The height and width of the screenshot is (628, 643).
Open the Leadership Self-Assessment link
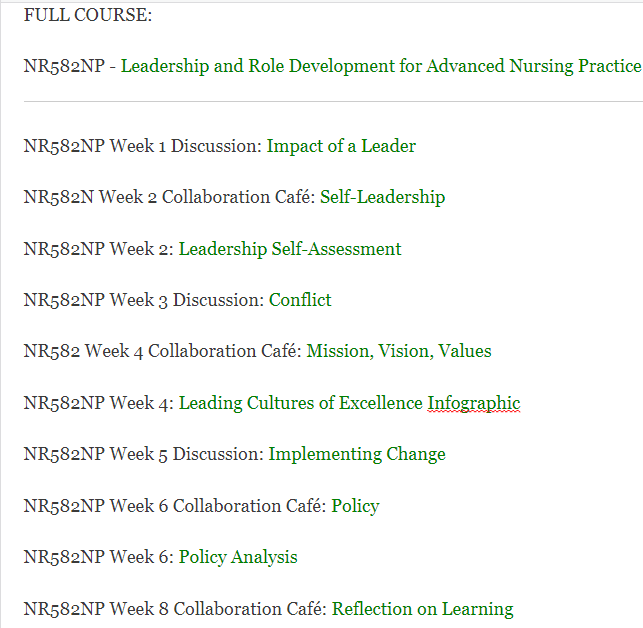coord(290,249)
